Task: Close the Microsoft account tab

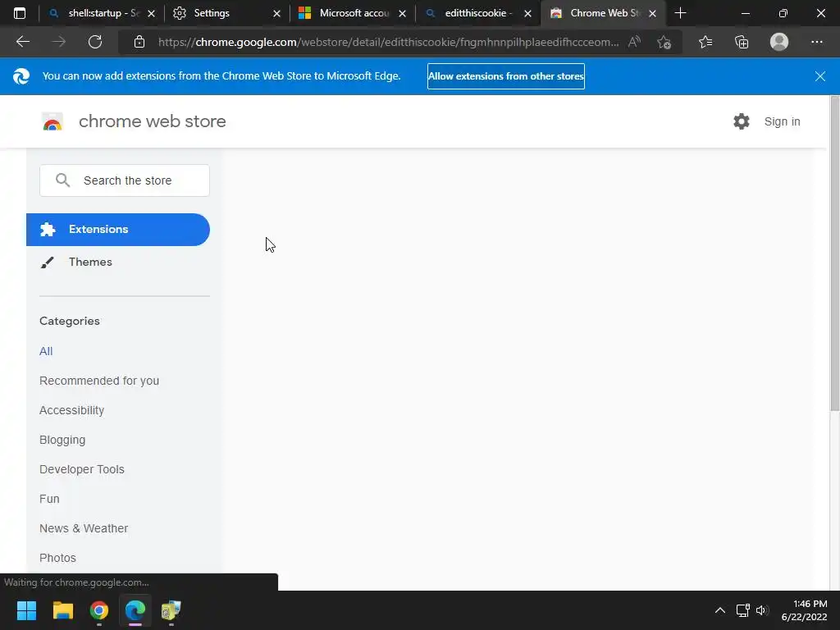Action: point(402,13)
